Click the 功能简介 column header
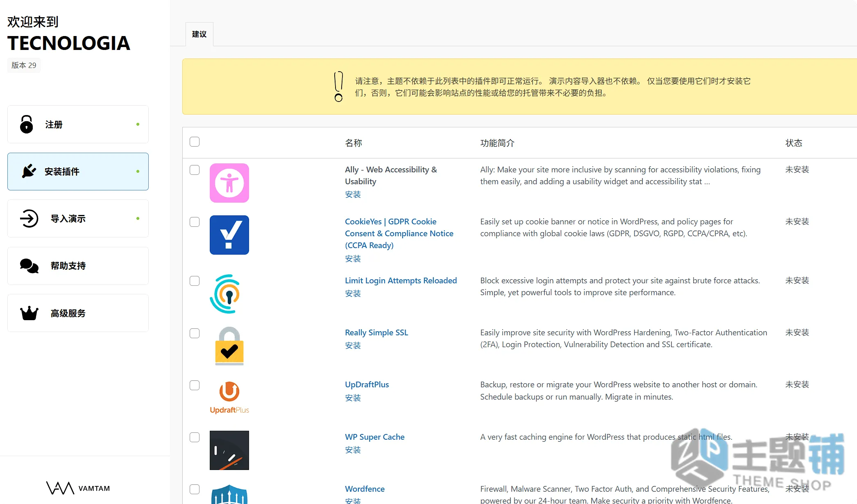Screen dimensions: 857x504 coord(497,143)
